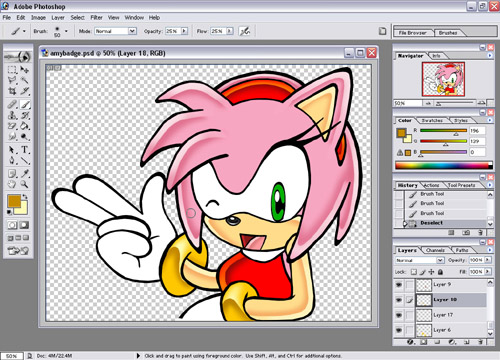Screen dimensions: 500x360
Task: Open the Window menu
Action: pos(134,17)
